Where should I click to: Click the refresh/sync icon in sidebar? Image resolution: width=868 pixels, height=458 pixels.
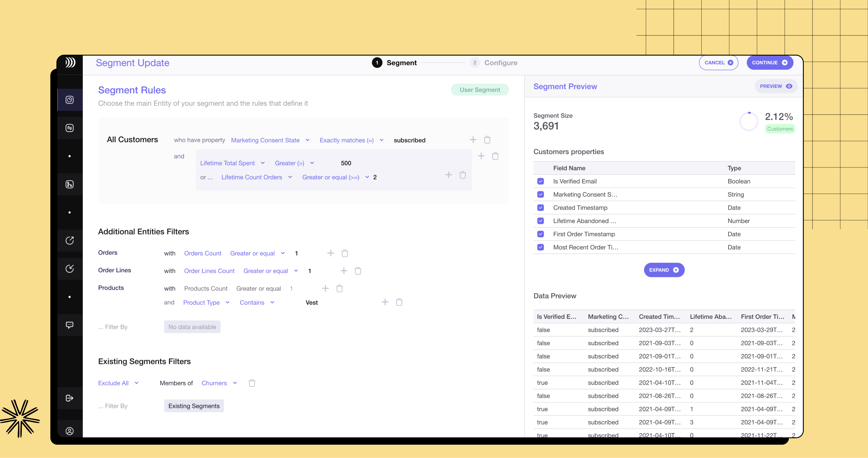69,241
